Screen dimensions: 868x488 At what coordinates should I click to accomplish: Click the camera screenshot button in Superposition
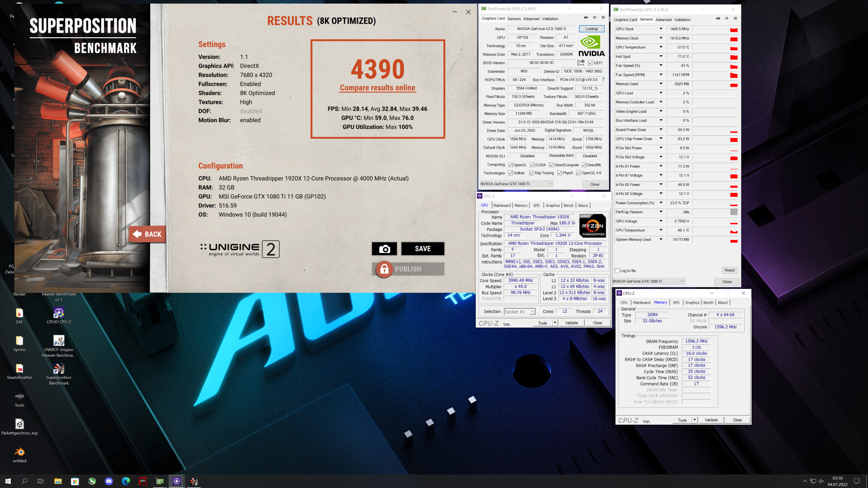(x=384, y=248)
